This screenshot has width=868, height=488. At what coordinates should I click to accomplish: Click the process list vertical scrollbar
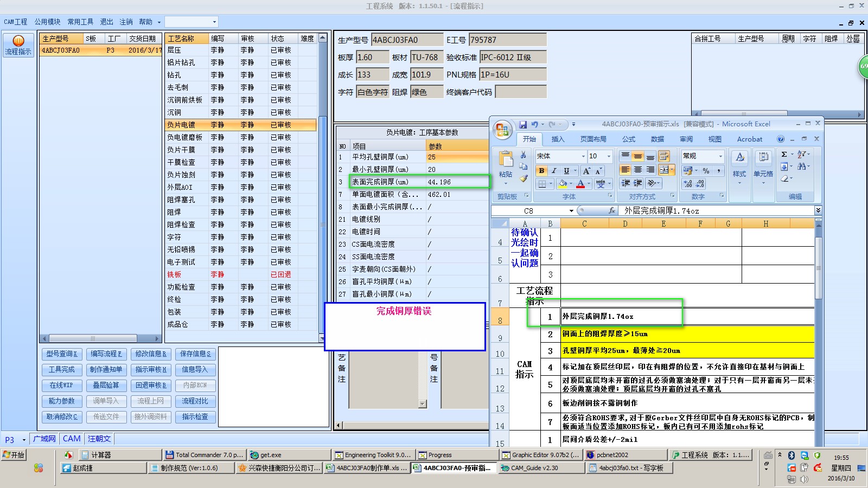(x=323, y=188)
